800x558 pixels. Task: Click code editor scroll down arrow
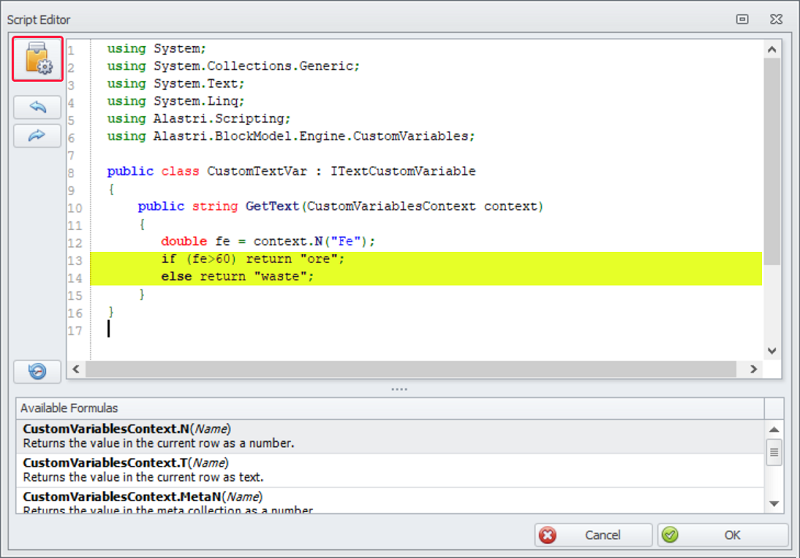coord(772,351)
